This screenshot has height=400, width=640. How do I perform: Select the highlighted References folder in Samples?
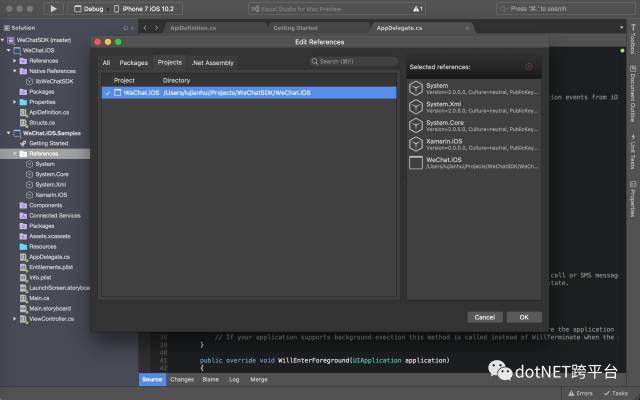pyautogui.click(x=45, y=153)
